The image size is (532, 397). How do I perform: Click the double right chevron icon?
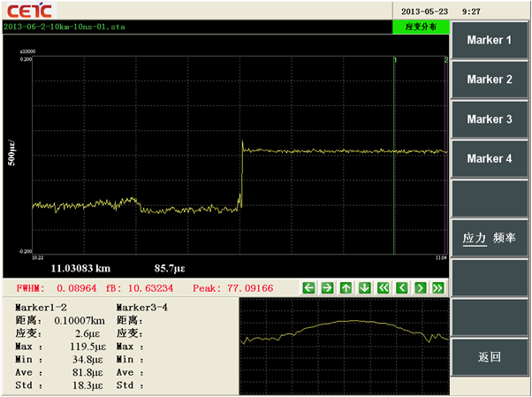click(437, 287)
